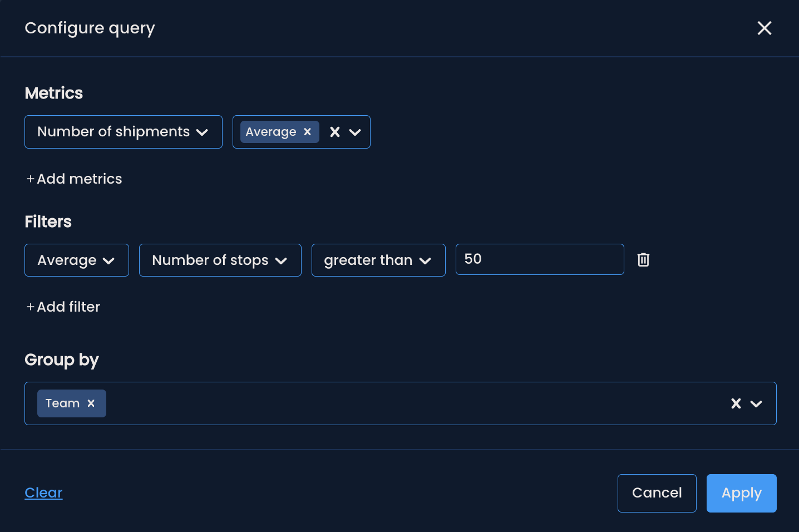799x532 pixels.
Task: Remove the Average tag from metrics
Action: [307, 132]
